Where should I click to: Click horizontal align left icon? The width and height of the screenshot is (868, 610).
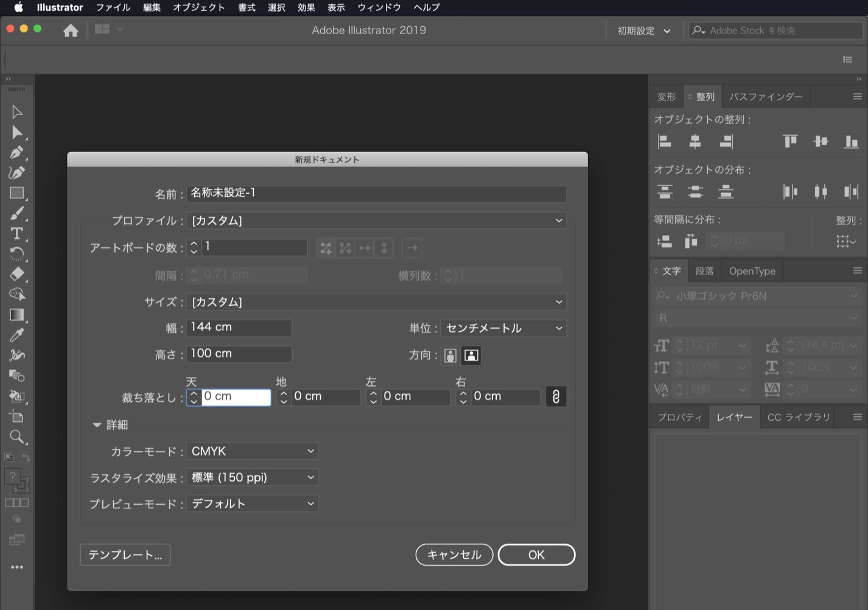point(665,142)
